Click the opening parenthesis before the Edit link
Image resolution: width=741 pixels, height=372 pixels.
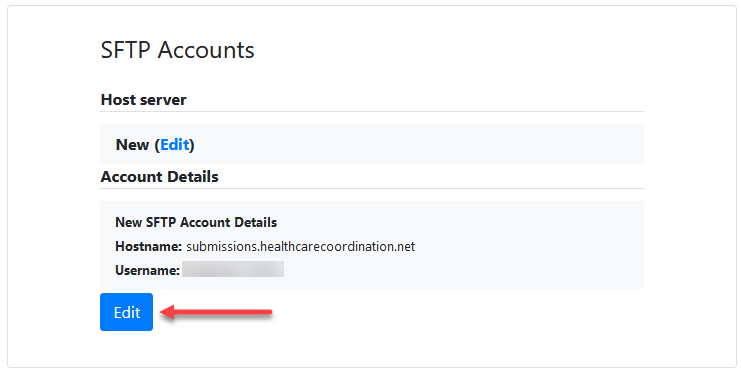pos(157,144)
